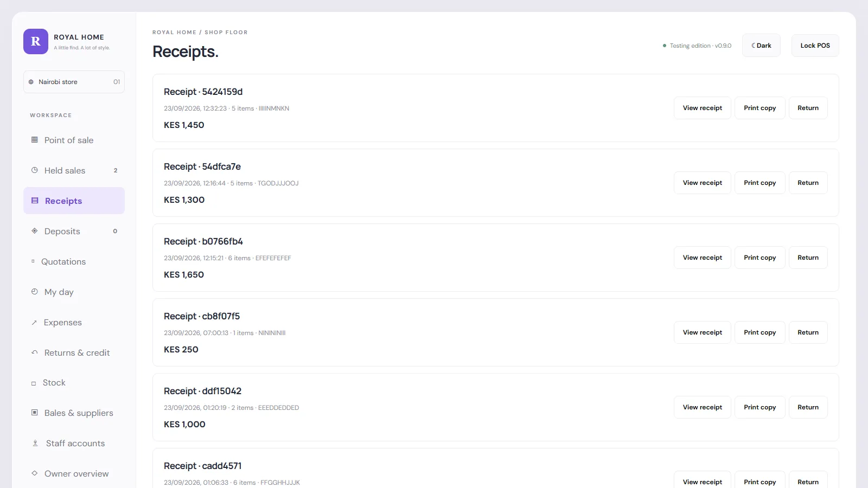Image resolution: width=868 pixels, height=488 pixels.
Task: Navigate to Quotations
Action: pos(74,261)
